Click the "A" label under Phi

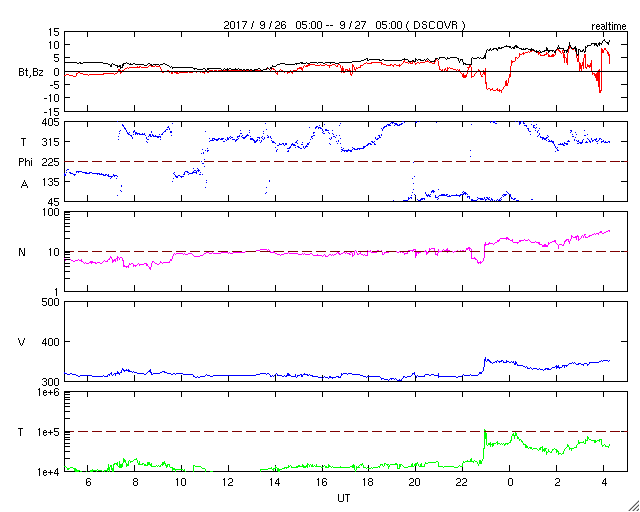tap(24, 185)
